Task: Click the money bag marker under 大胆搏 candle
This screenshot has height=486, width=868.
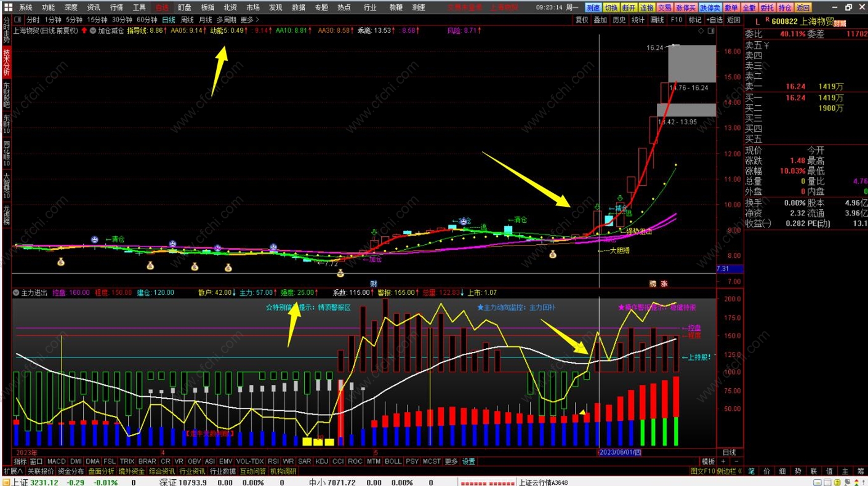Action: (x=553, y=254)
